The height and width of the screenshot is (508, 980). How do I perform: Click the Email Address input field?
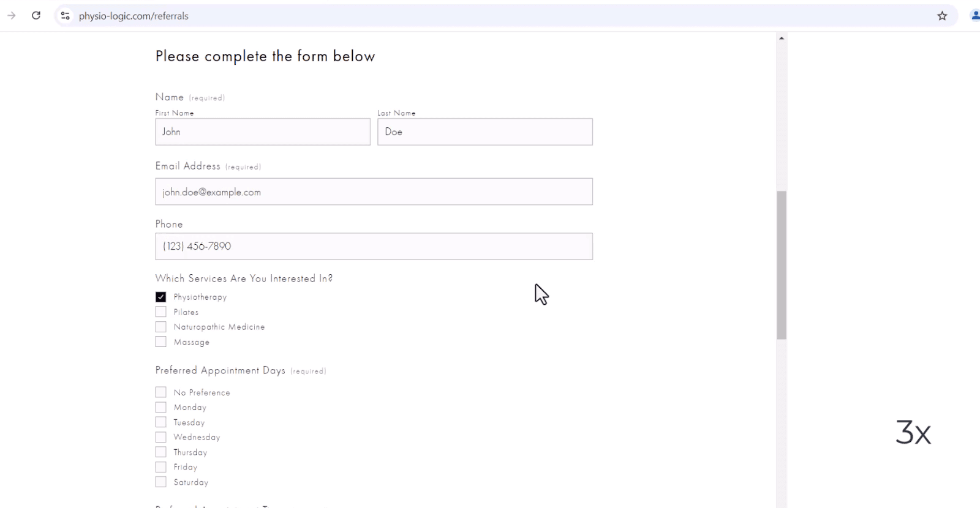click(374, 192)
